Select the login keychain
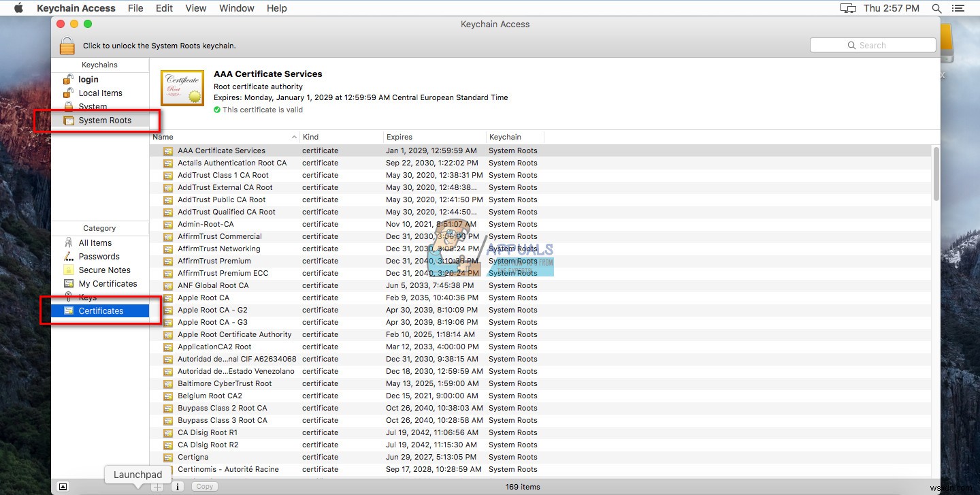 100,80
